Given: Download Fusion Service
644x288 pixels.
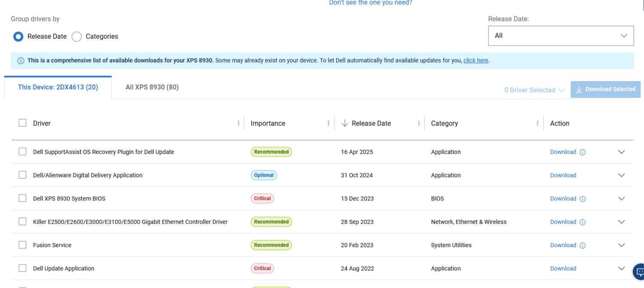Looking at the screenshot, I should coord(563,245).
